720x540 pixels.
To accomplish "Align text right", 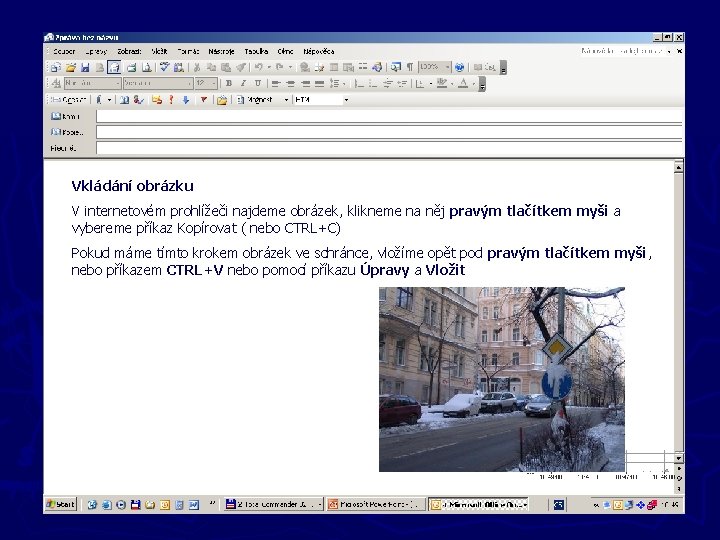I will pyautogui.click(x=305, y=84).
